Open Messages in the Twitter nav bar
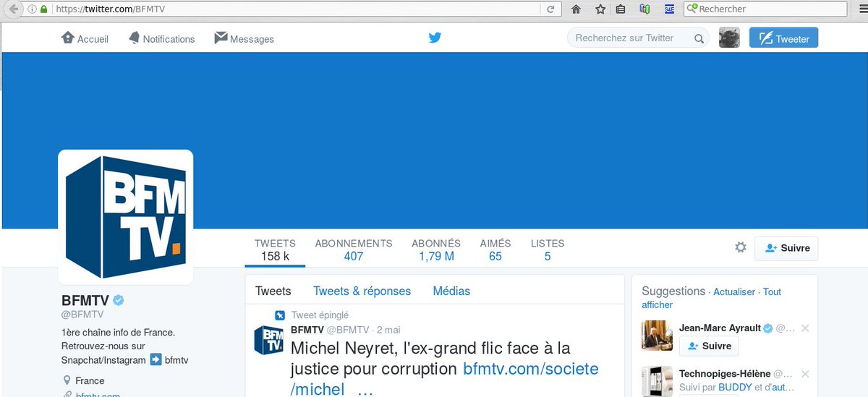Viewport: 868px width, 397px height. pyautogui.click(x=244, y=38)
